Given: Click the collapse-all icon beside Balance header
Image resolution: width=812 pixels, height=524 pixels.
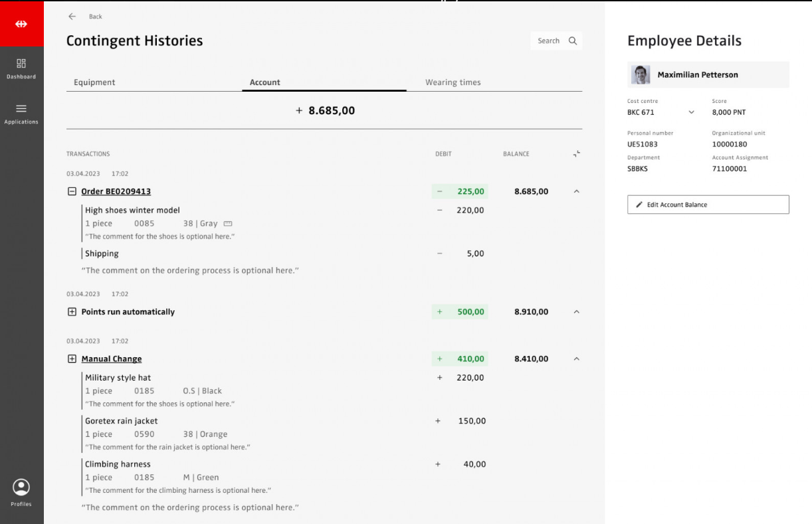Looking at the screenshot, I should click(x=576, y=154).
